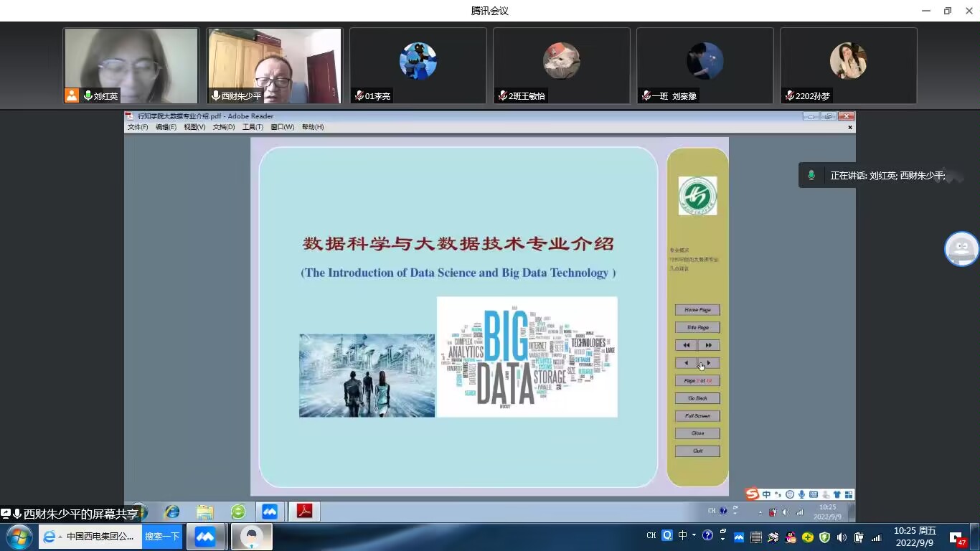Click the Page of 19 indicator button
The height and width of the screenshot is (551, 980).
(697, 380)
